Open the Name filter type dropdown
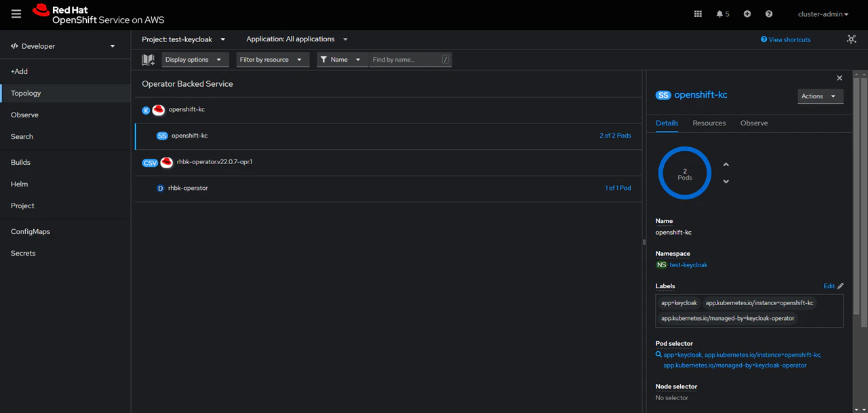This screenshot has width=868, height=413. click(342, 60)
